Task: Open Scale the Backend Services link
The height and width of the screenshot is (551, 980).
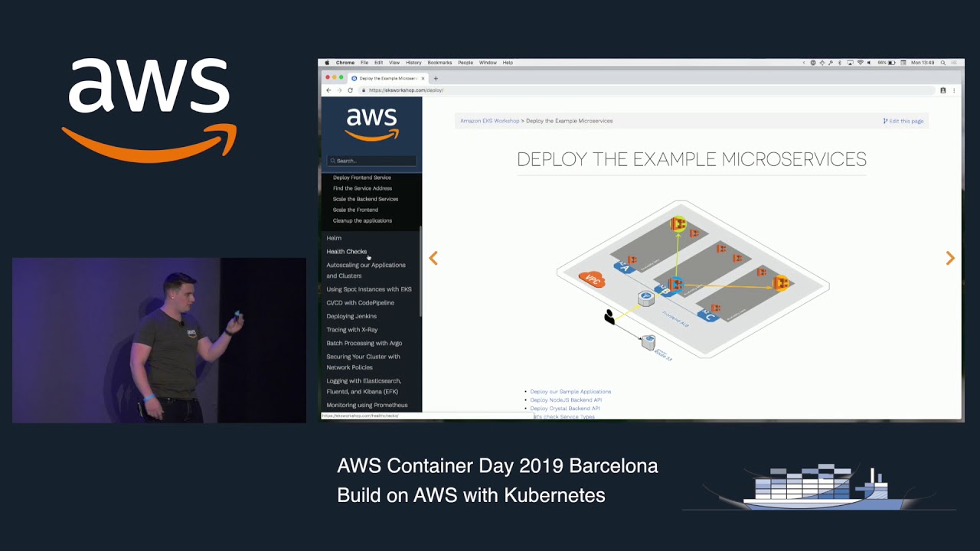Action: 365,199
